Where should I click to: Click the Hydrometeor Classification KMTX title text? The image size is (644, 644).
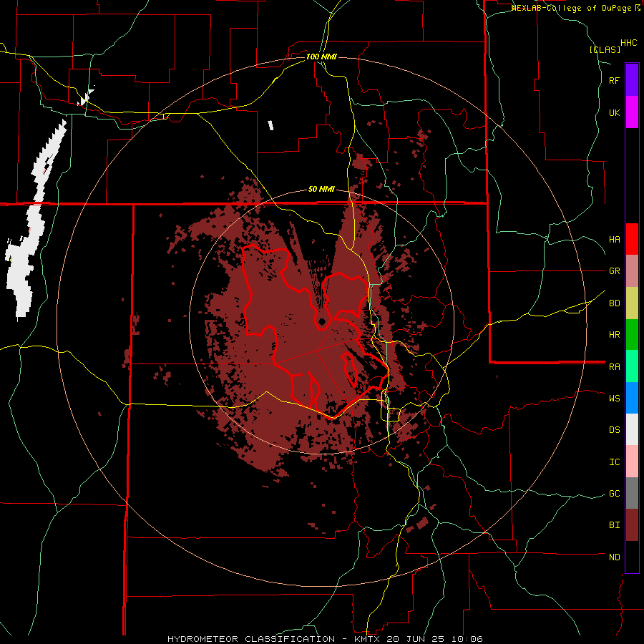pyautogui.click(x=325, y=639)
